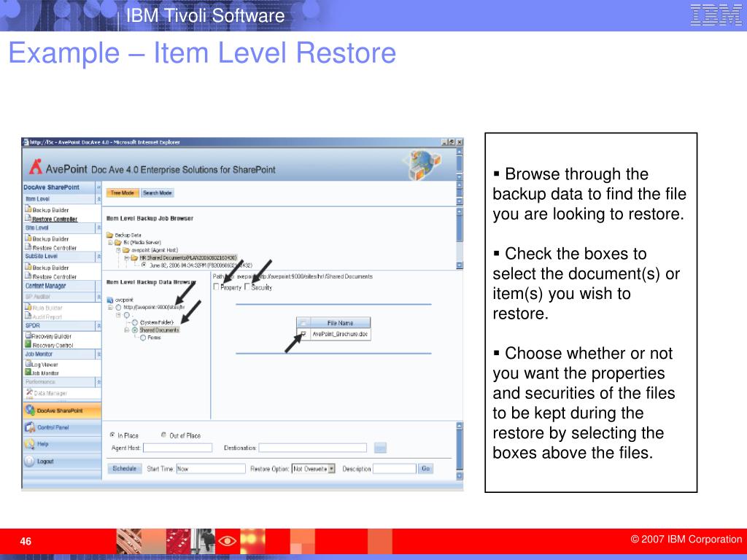This screenshot has width=747, height=560.
Task: Click the Description input field
Action: [x=395, y=469]
